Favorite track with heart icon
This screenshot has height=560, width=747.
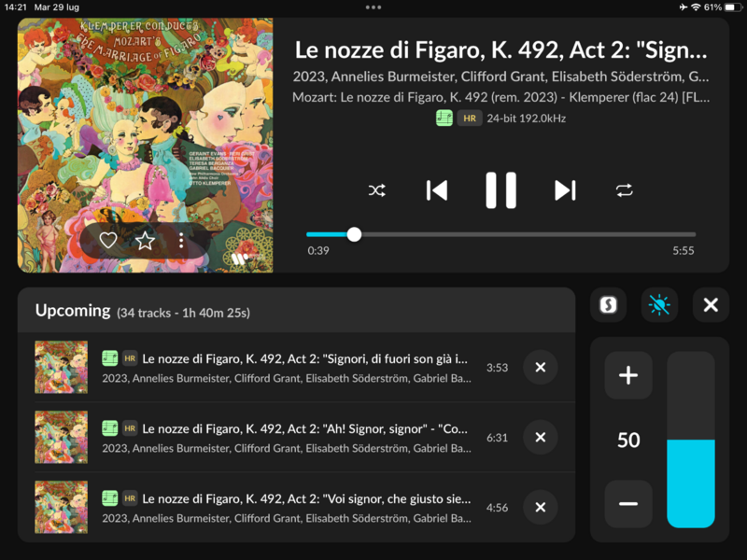108,241
